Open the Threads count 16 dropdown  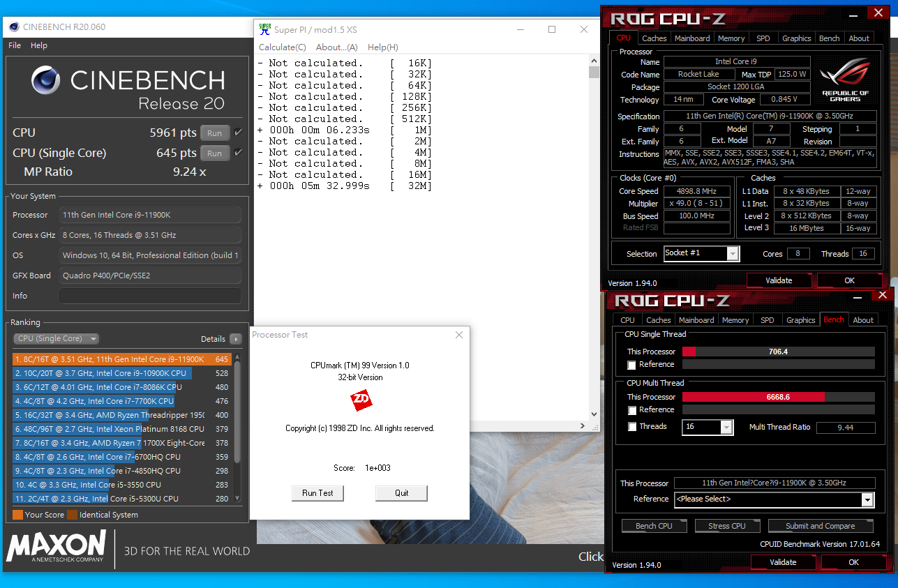(708, 427)
